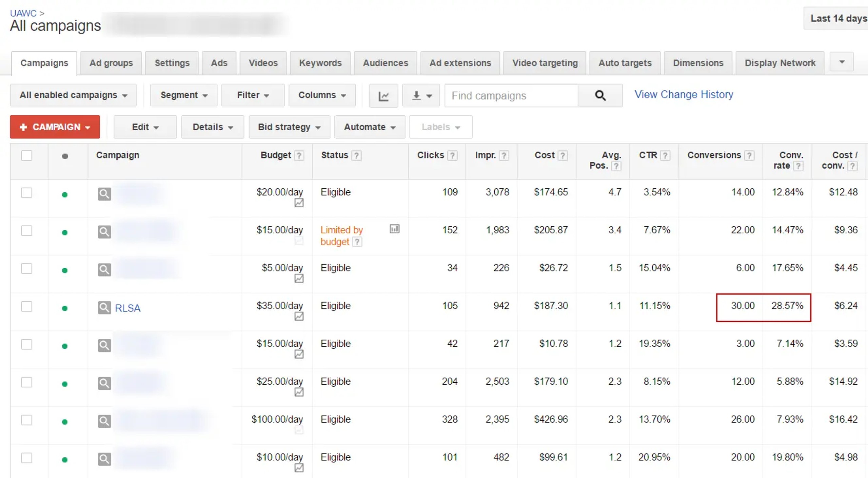Viewport: 868px width, 478px height.
Task: Click the search magnifier button
Action: 600,96
